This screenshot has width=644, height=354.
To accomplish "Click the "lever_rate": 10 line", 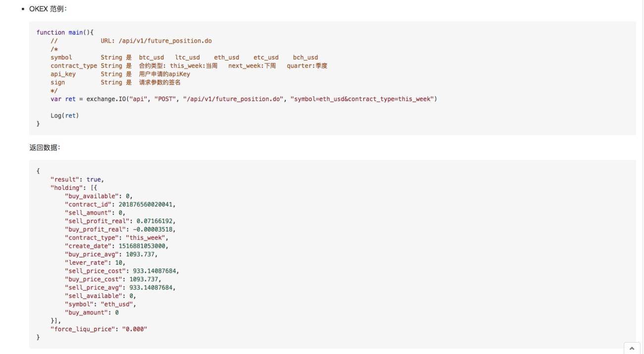I will (x=95, y=262).
